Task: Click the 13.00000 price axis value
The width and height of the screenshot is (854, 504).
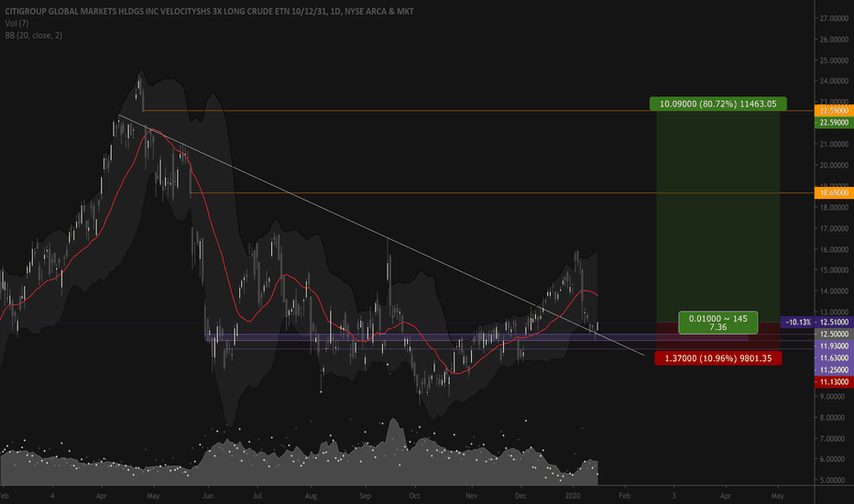Action: coord(835,312)
